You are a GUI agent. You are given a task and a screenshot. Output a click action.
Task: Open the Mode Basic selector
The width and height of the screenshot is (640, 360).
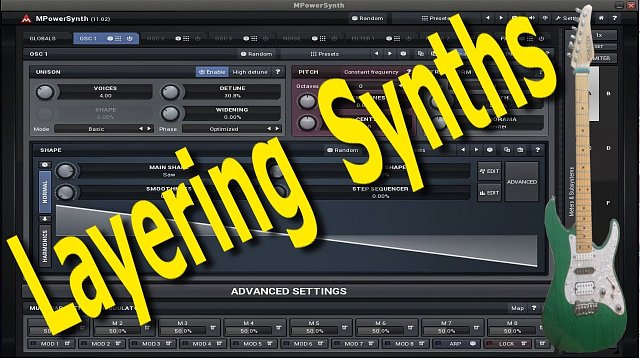click(96, 129)
